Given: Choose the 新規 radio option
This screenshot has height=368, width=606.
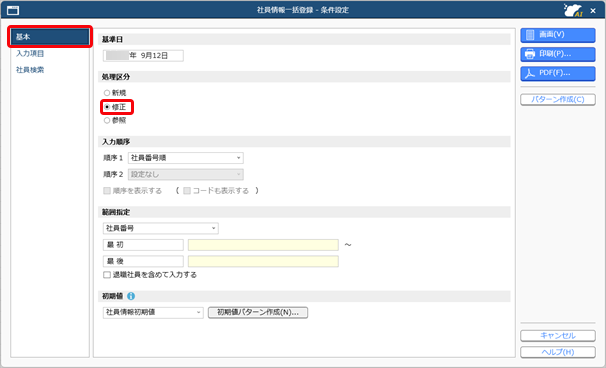Looking at the screenshot, I should coord(115,93).
